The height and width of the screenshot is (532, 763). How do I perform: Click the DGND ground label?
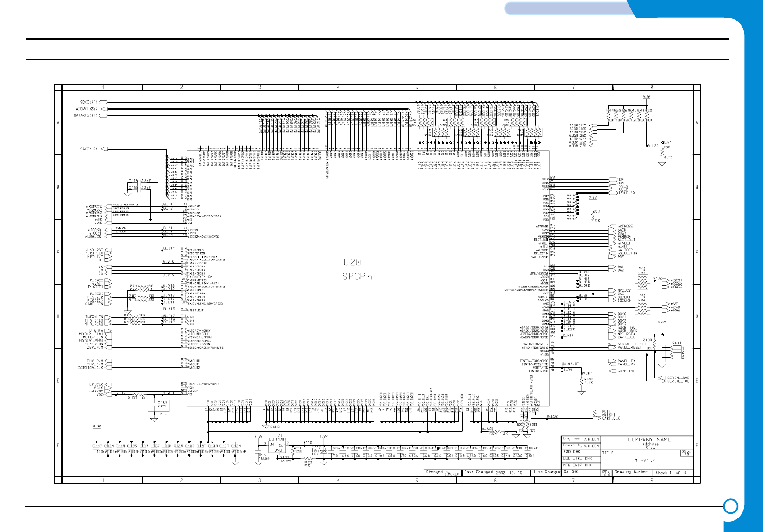pyautogui.click(x=275, y=427)
